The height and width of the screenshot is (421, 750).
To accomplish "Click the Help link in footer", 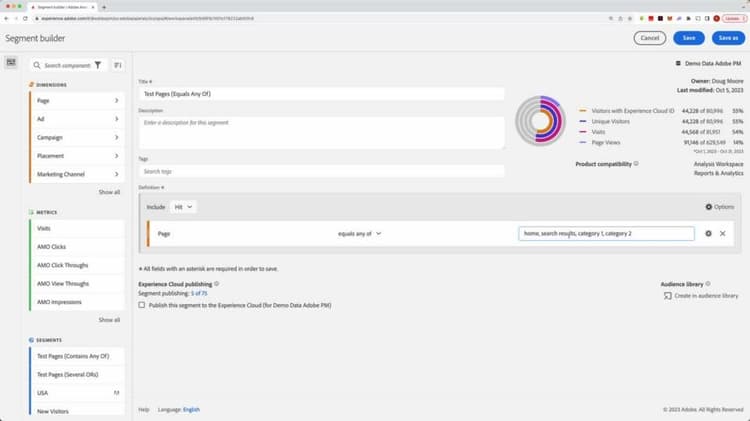I will pos(143,410).
